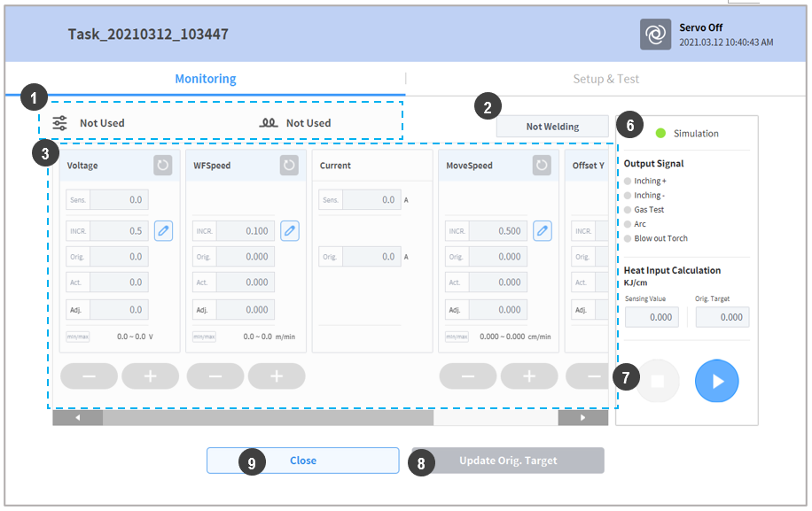This screenshot has width=812, height=511.
Task: Click Update Orig. Target button
Action: [508, 461]
